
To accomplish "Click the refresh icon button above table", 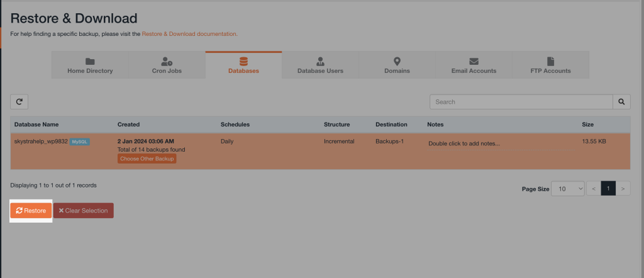I will point(19,101).
